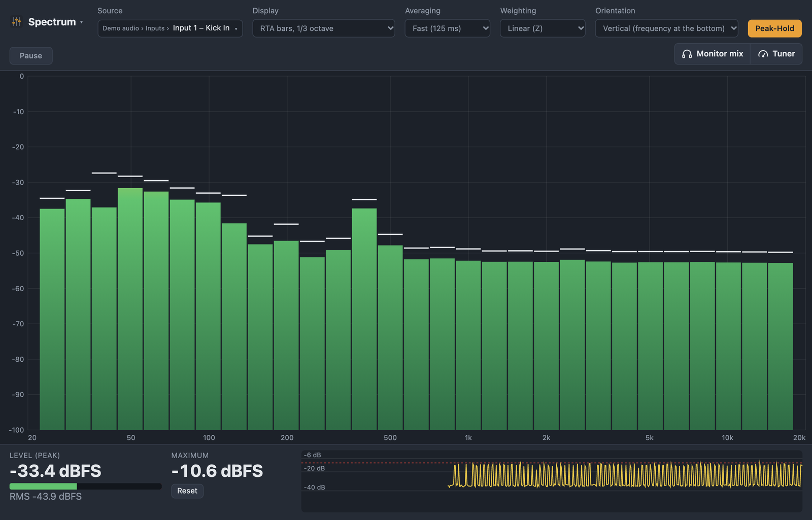Click the tallest spectrum bar near 50 Hz
812x520 pixels.
pyautogui.click(x=130, y=308)
